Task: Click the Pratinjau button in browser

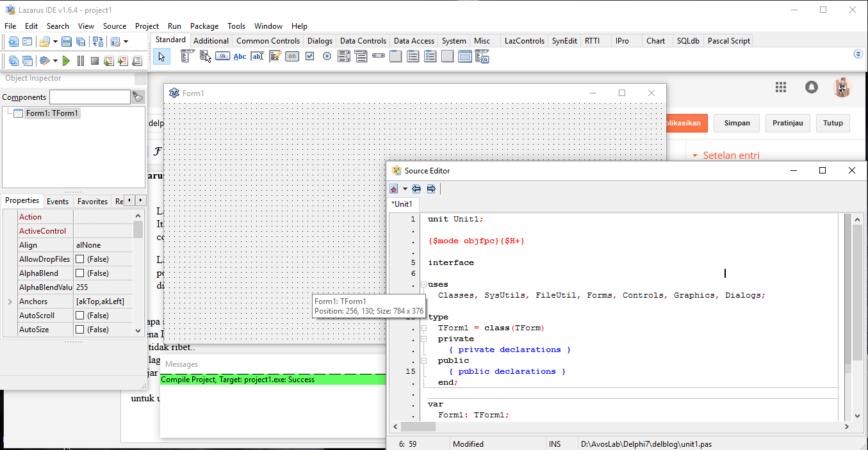Action: tap(788, 124)
